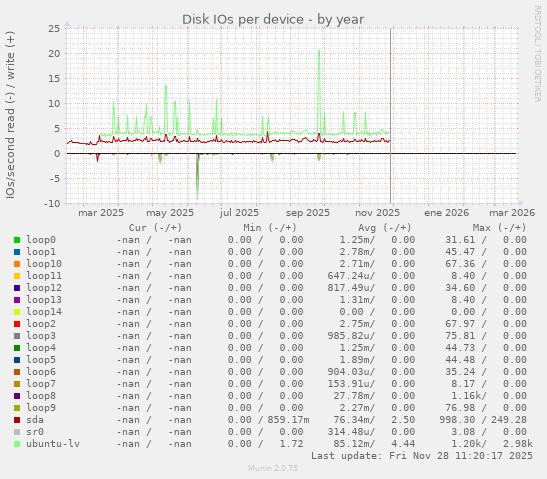Select the sda legend label

click(x=35, y=420)
